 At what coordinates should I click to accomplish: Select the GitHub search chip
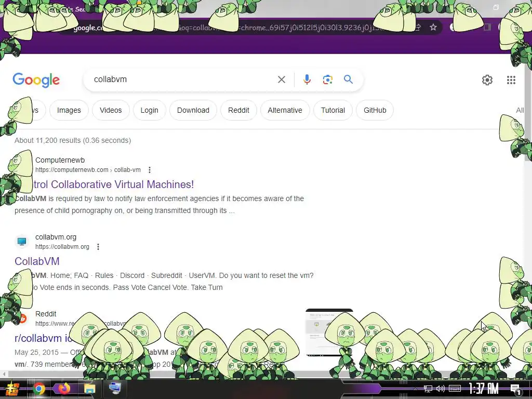coord(375,110)
